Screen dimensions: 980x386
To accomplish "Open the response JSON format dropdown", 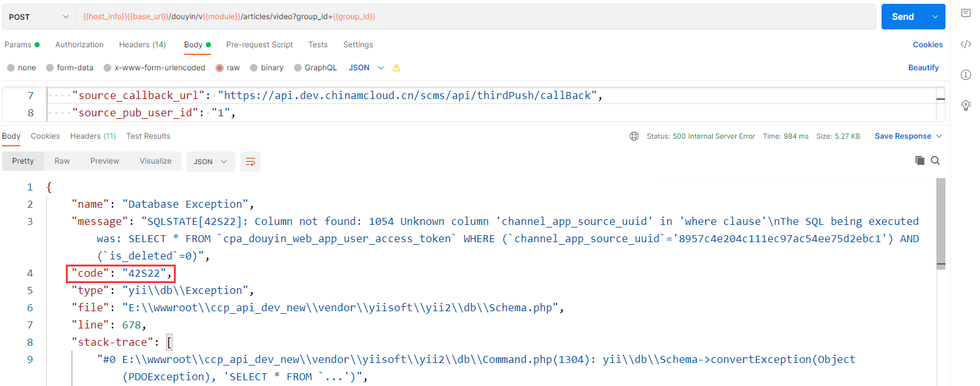I will (210, 162).
